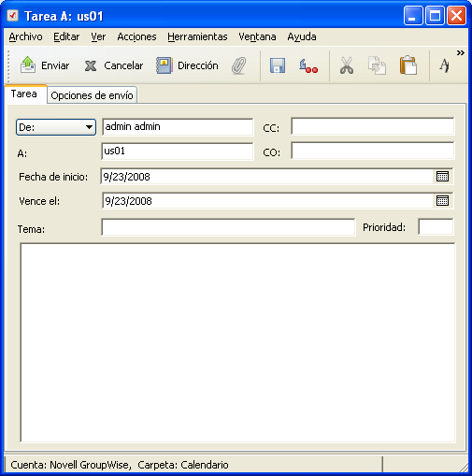Open calendar picker for Fecha de inicio
This screenshot has width=472, height=476.
point(442,177)
